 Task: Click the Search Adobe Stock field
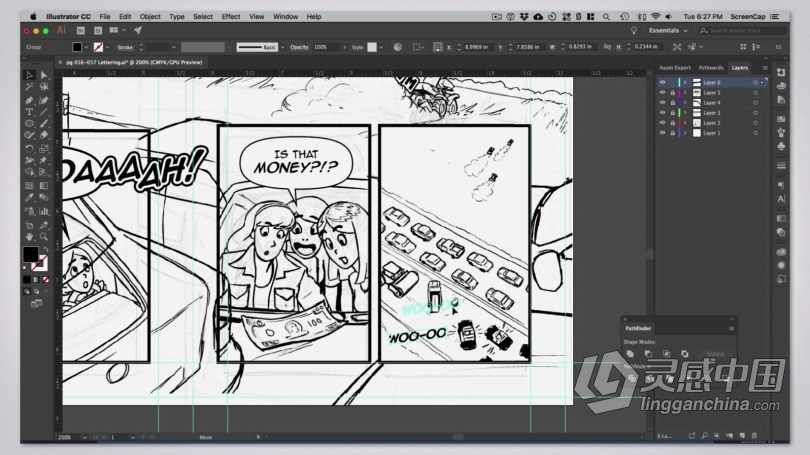coord(743,30)
